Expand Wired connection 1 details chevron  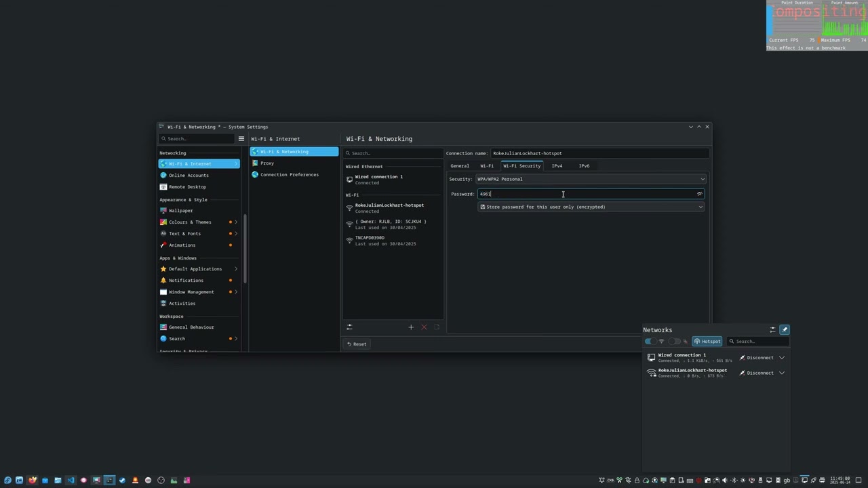point(782,358)
